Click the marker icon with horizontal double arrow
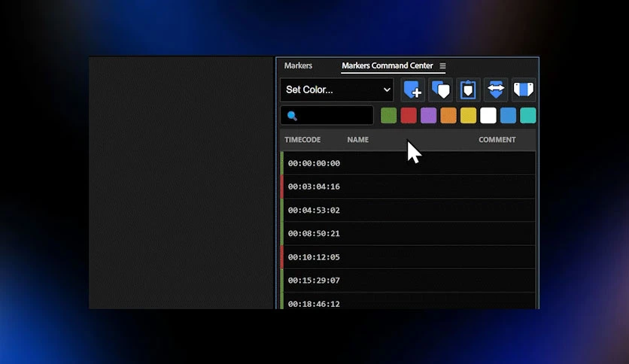The width and height of the screenshot is (629, 364). pyautogui.click(x=496, y=89)
